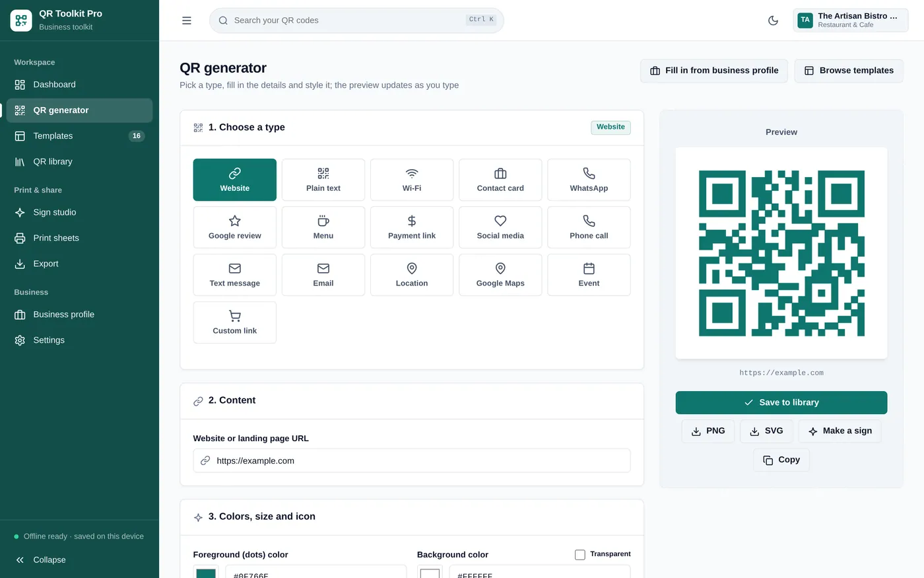
Task: Copy the QR code
Action: pos(781,460)
